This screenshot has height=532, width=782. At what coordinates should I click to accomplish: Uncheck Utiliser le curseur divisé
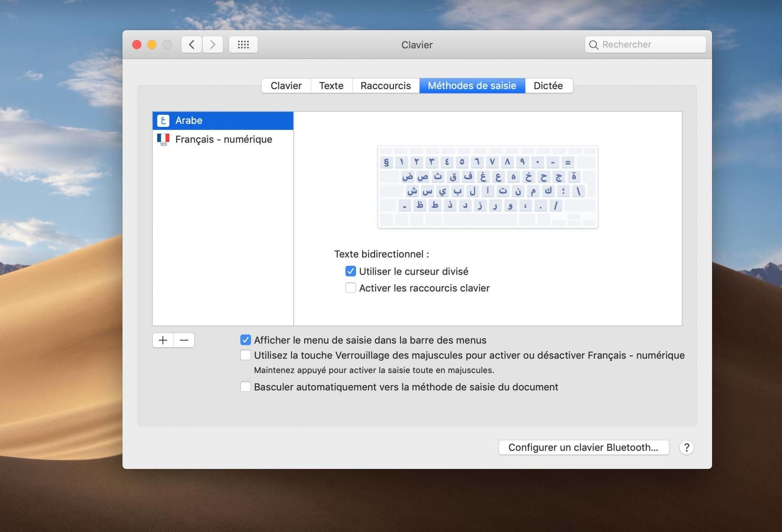350,271
